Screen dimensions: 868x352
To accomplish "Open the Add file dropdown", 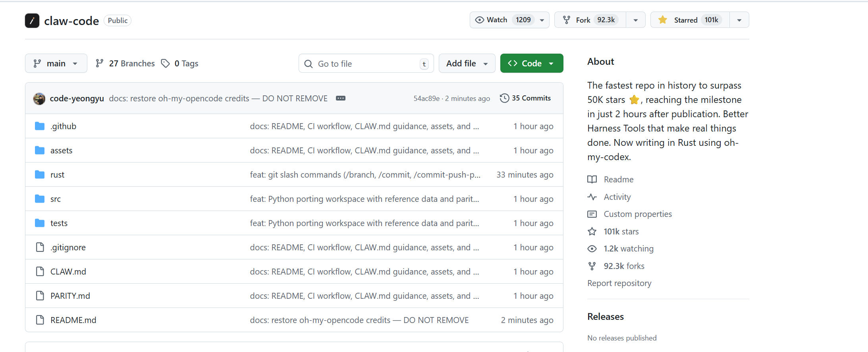I will point(467,64).
